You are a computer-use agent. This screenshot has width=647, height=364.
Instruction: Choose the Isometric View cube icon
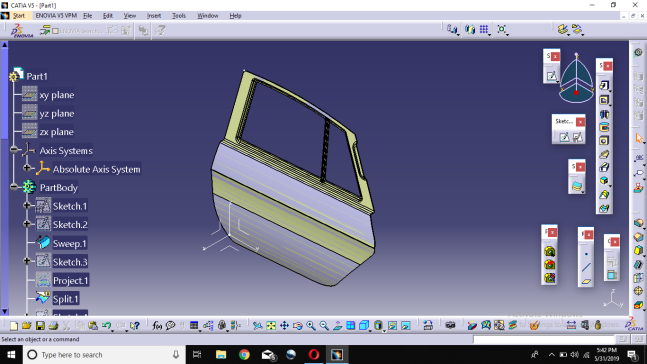coord(364,326)
